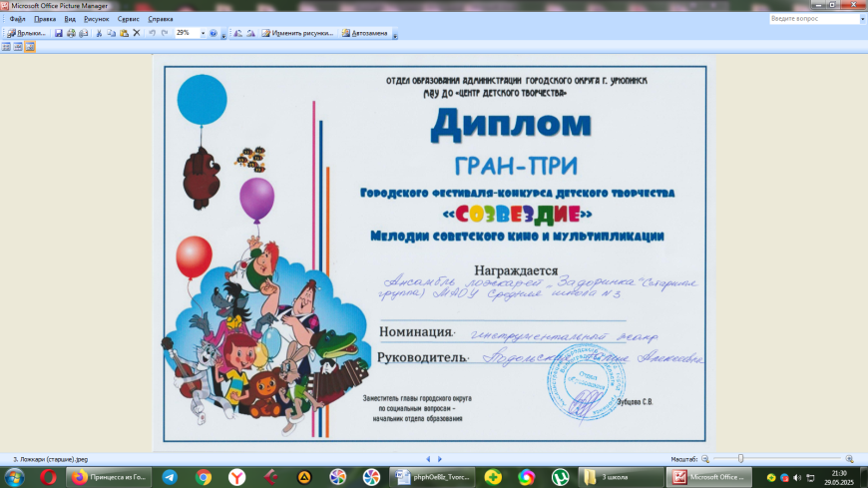Expand standard toolbar options arrow after Help icon

[x=223, y=35]
